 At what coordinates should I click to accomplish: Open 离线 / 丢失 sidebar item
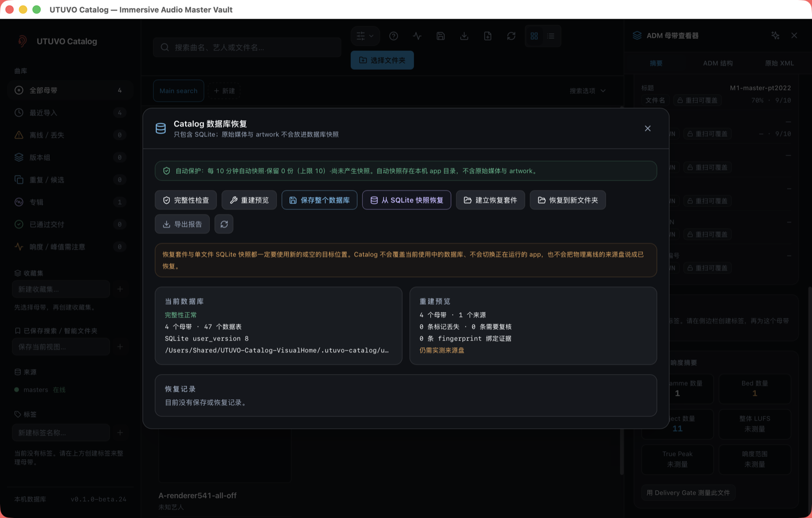(x=70, y=135)
